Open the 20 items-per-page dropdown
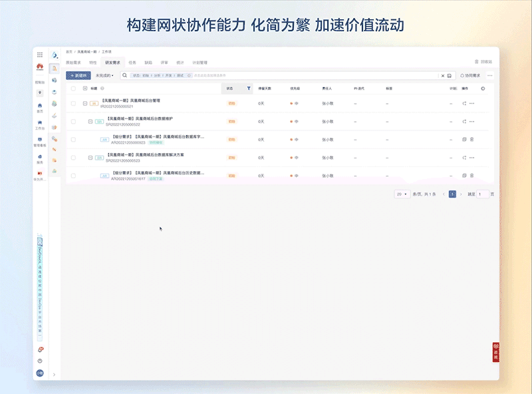Screen dimensions: 532x394 tap(400, 192)
